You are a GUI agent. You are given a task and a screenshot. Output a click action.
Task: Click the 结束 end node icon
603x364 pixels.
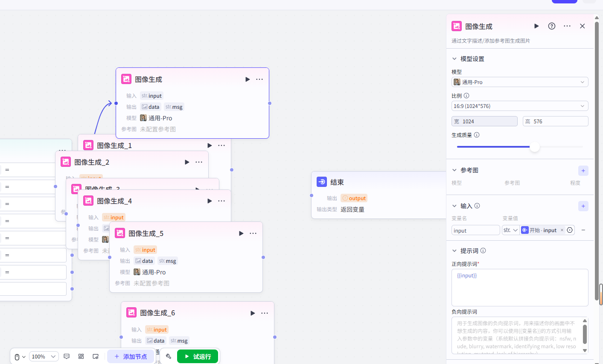click(322, 182)
